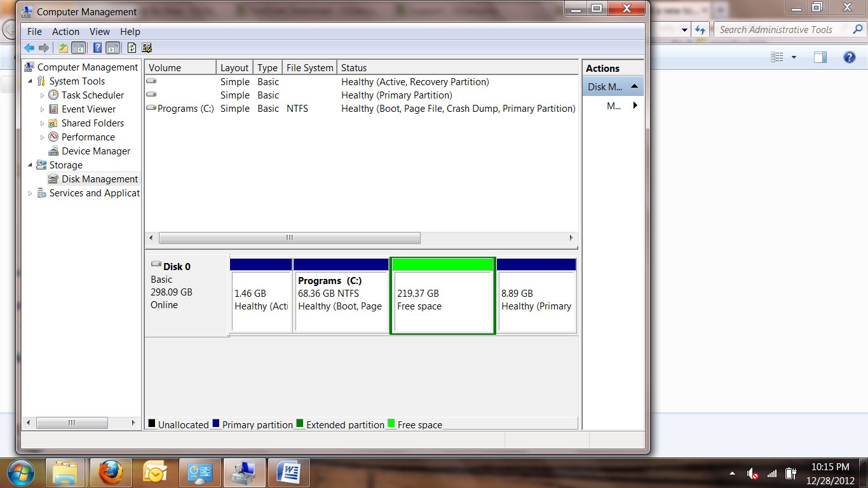This screenshot has width=868, height=488.
Task: Select the Device Manager icon
Action: pyautogui.click(x=53, y=151)
